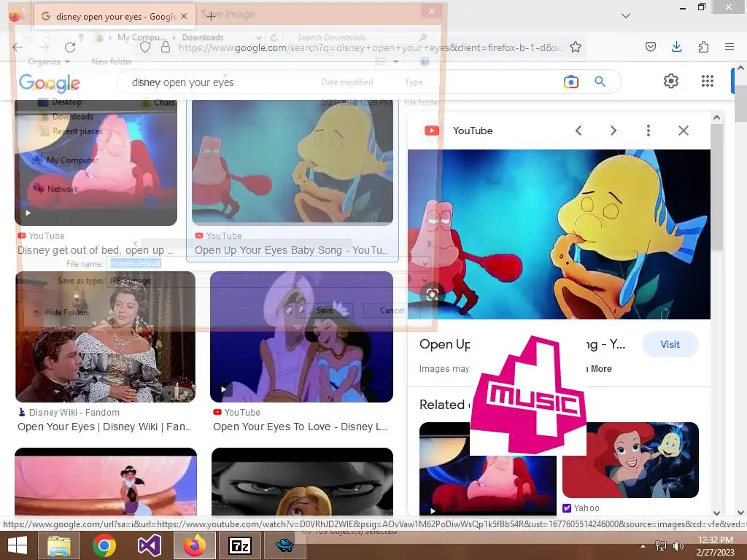Expand the list all tabs chevron
This screenshot has height=560, width=747.
[626, 16]
